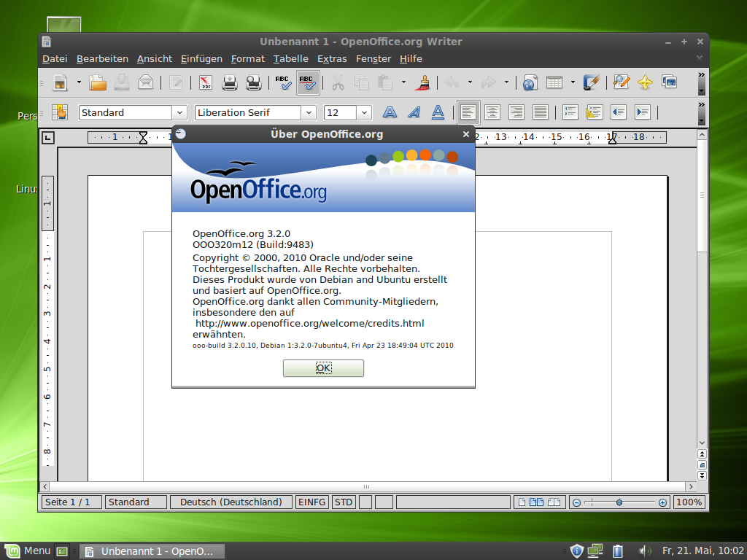Toggle bold text formatting
Viewport: 747px width, 560px height.
390,112
